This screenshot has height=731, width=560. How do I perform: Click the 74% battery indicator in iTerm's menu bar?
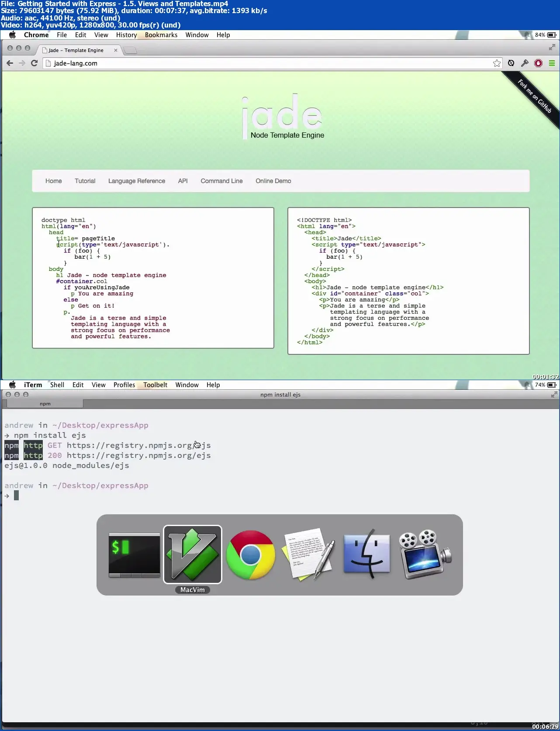click(x=546, y=385)
